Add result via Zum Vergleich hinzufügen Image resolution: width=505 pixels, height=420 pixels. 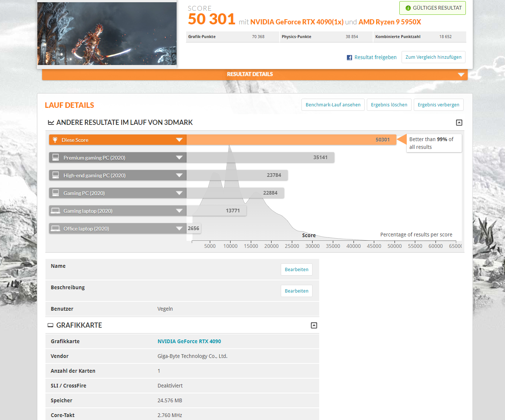point(433,57)
